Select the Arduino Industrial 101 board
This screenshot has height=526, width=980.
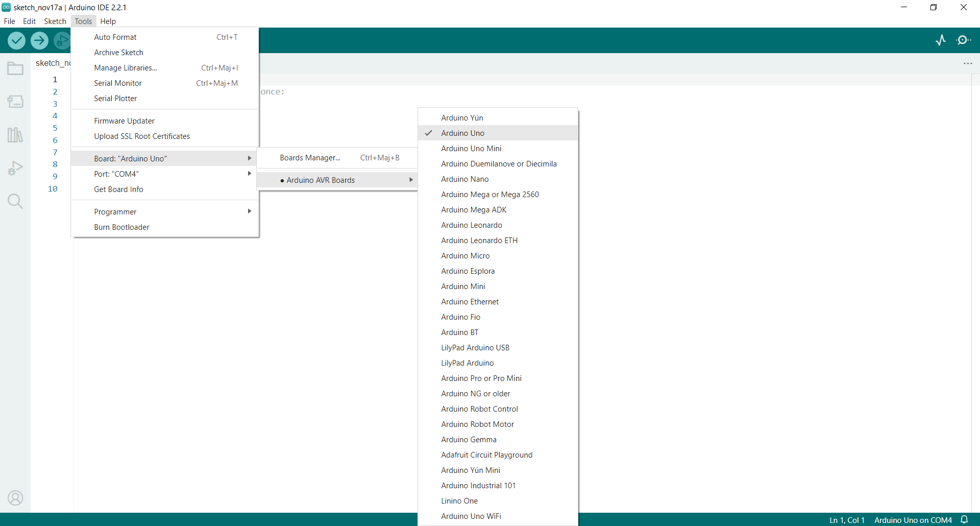click(x=498, y=486)
